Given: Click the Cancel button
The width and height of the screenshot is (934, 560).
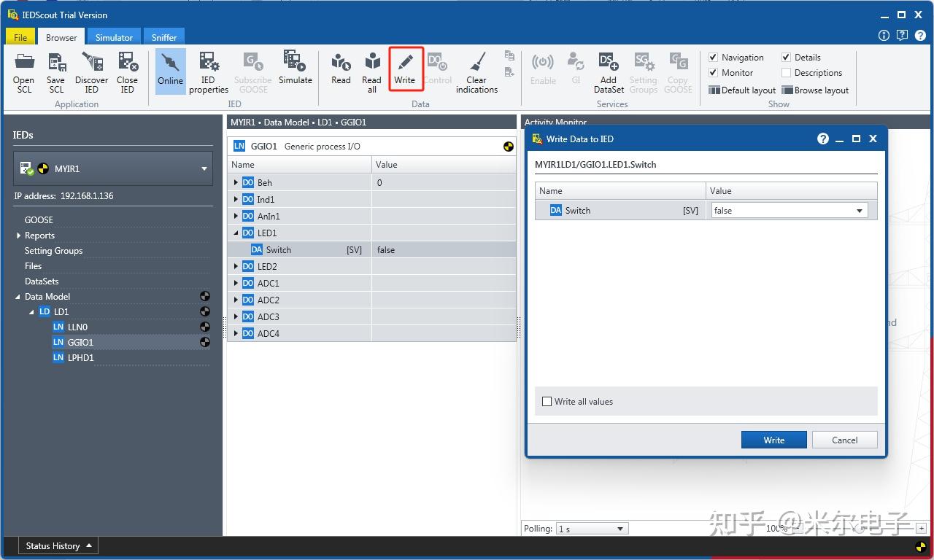Looking at the screenshot, I should click(845, 440).
